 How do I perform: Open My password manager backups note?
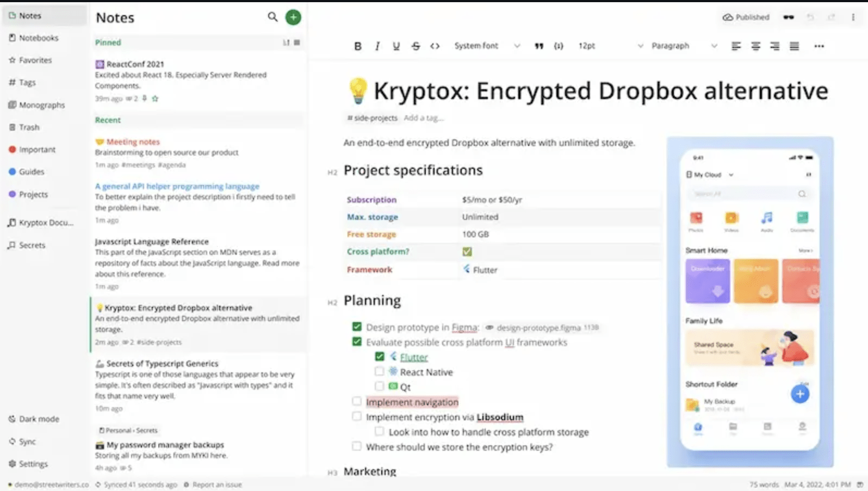coord(198,450)
